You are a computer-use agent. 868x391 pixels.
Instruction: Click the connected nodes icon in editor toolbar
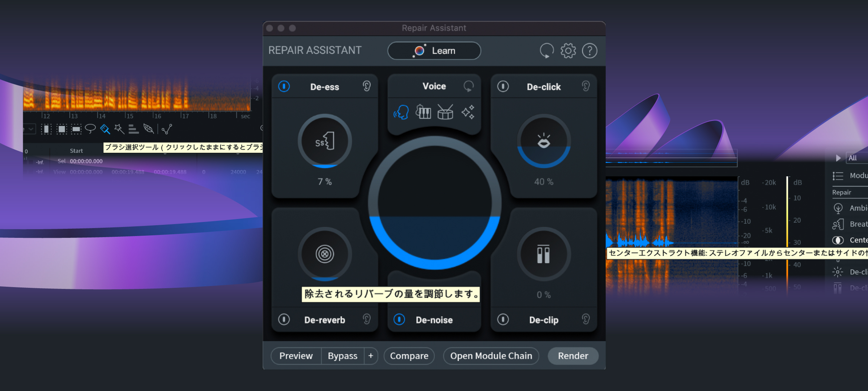[167, 129]
